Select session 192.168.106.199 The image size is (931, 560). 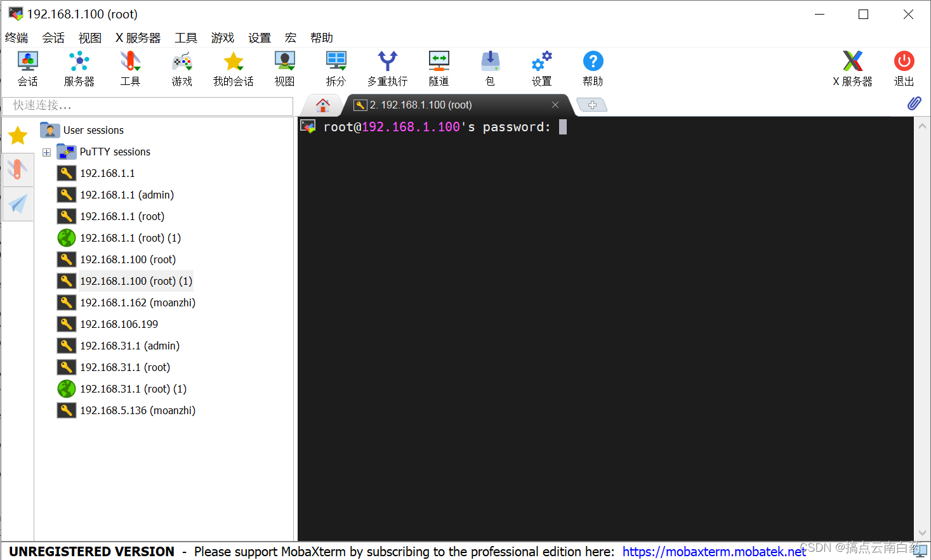pos(119,324)
